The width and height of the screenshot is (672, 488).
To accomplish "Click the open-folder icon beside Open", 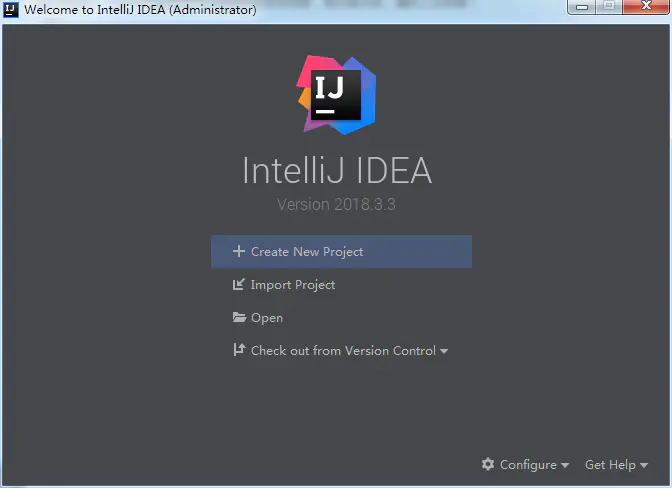I will click(239, 317).
